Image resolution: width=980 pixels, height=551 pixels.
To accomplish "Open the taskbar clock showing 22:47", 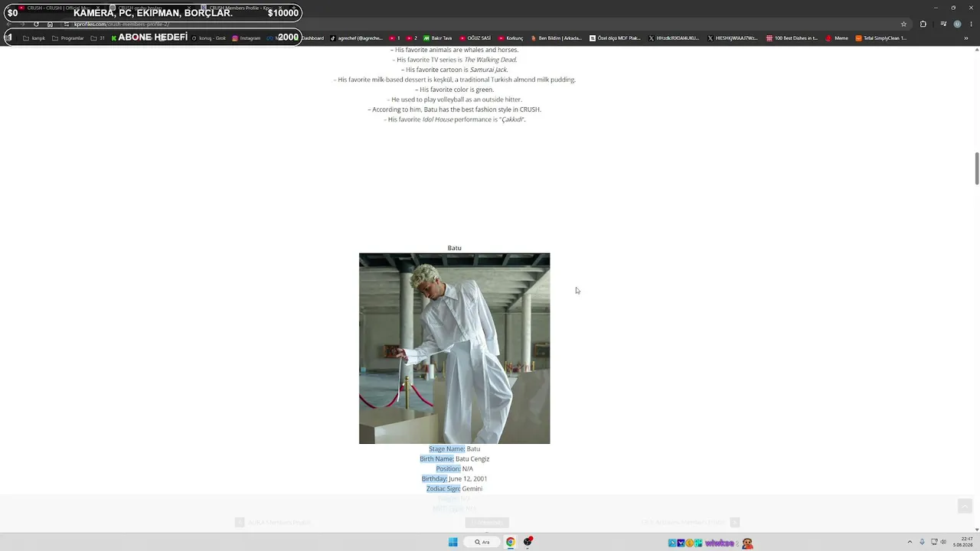I will 963,542.
